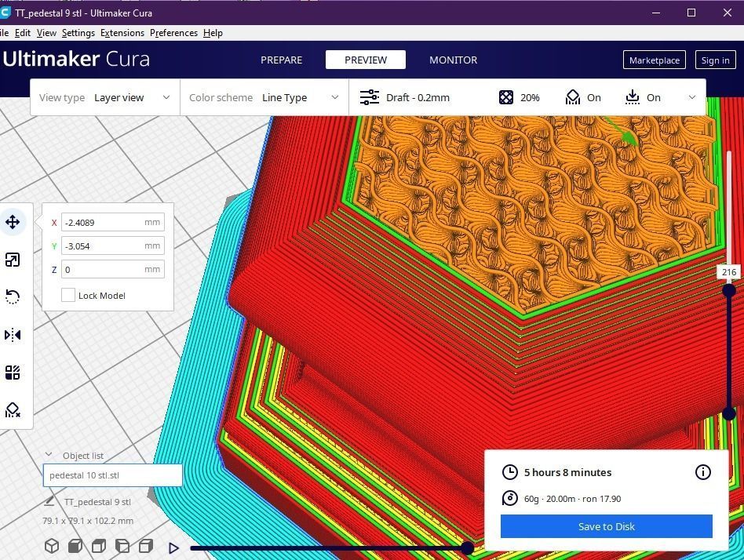Select the Mirror tool

click(13, 335)
